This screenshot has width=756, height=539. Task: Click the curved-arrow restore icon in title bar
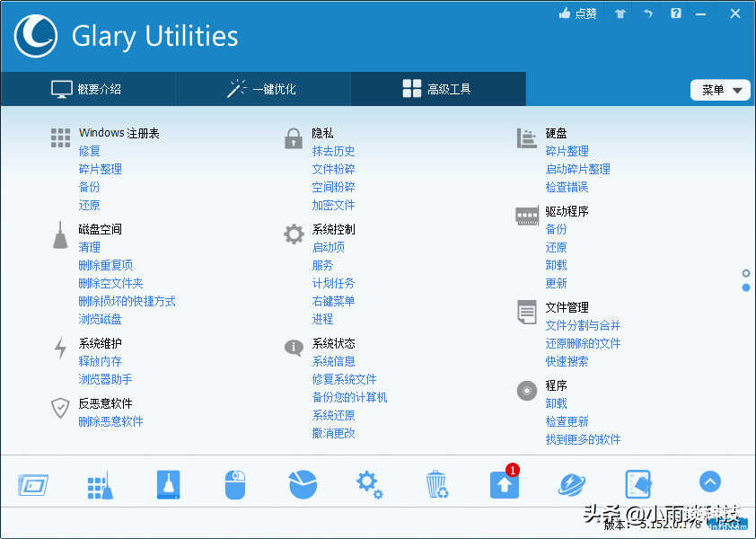647,13
